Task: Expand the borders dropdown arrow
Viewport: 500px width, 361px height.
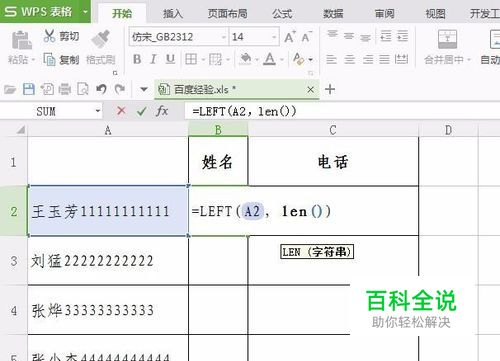Action: (203, 60)
